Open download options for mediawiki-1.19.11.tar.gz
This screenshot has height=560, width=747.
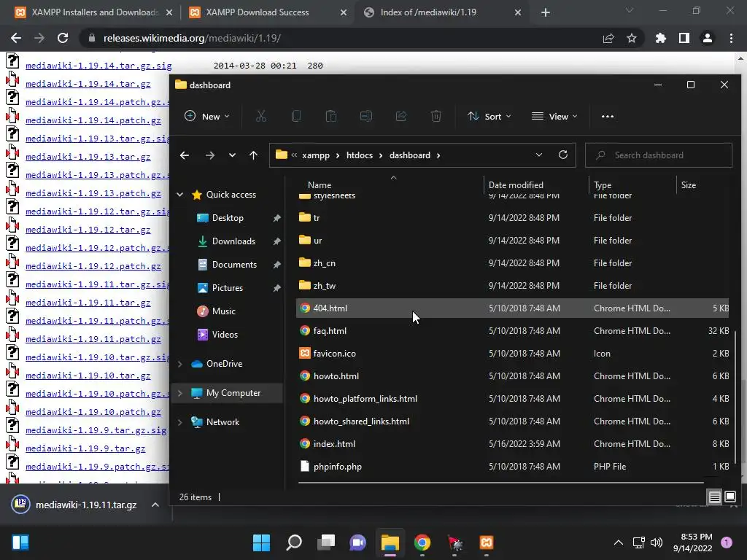click(x=155, y=505)
